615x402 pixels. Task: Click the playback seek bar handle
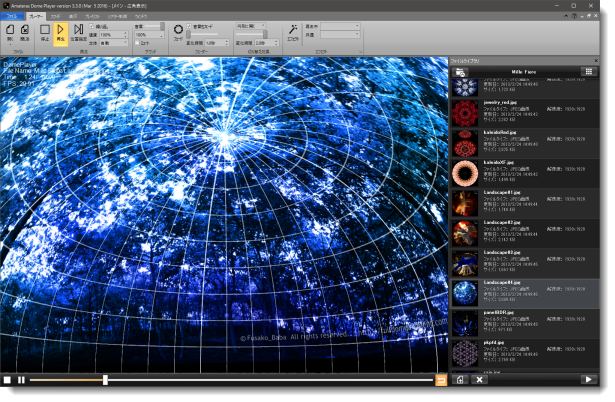click(105, 380)
